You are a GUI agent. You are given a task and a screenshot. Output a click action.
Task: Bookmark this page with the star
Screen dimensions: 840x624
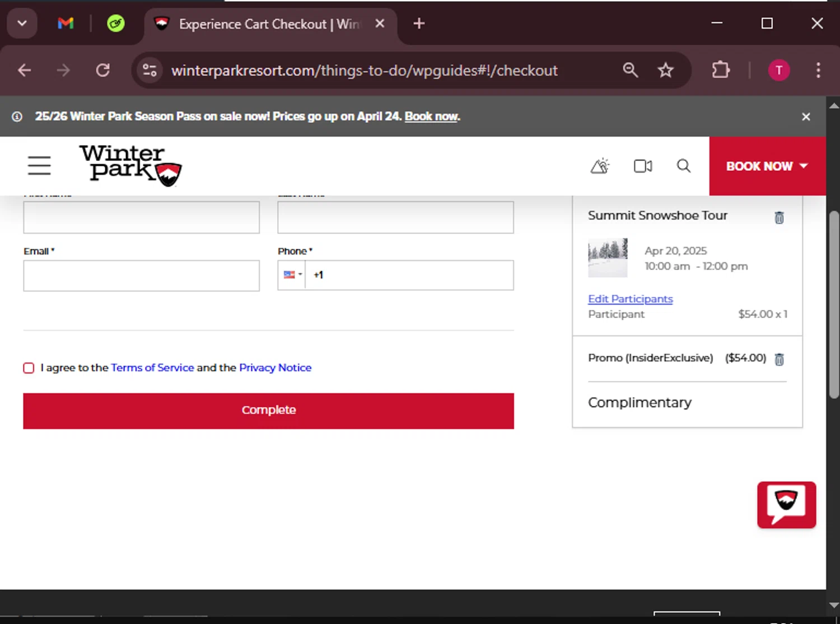[665, 70]
